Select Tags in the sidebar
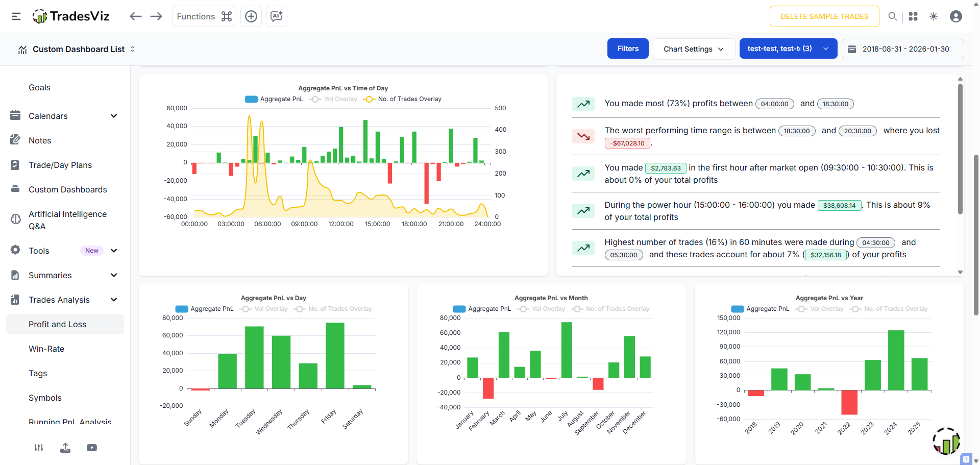This screenshot has height=465, width=980. pyautogui.click(x=38, y=373)
